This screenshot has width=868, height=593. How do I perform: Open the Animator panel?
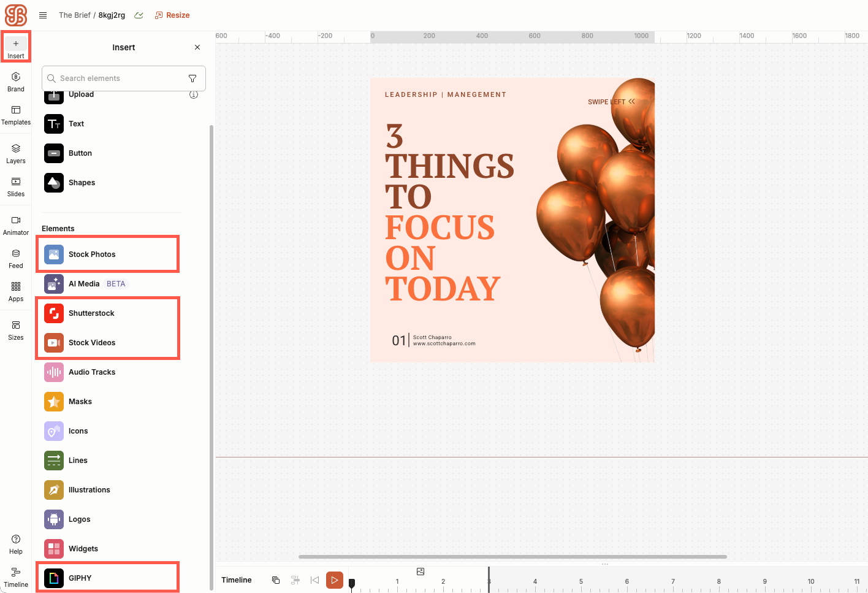coord(16,225)
